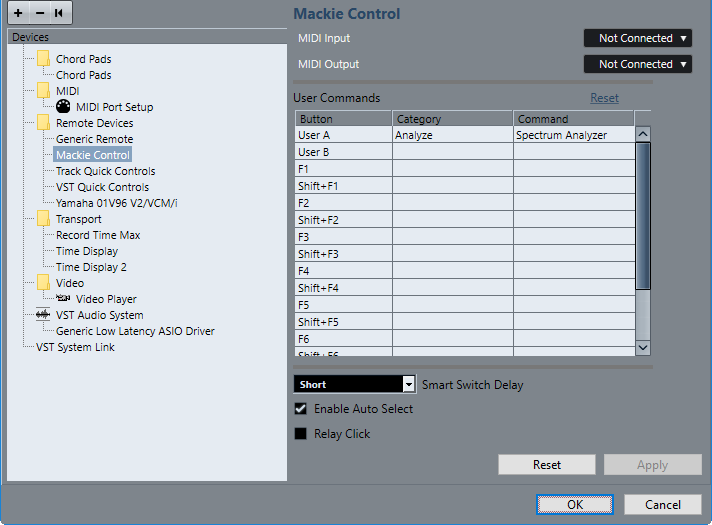Image resolution: width=712 pixels, height=525 pixels.
Task: Click the Category column header
Action: pos(452,119)
